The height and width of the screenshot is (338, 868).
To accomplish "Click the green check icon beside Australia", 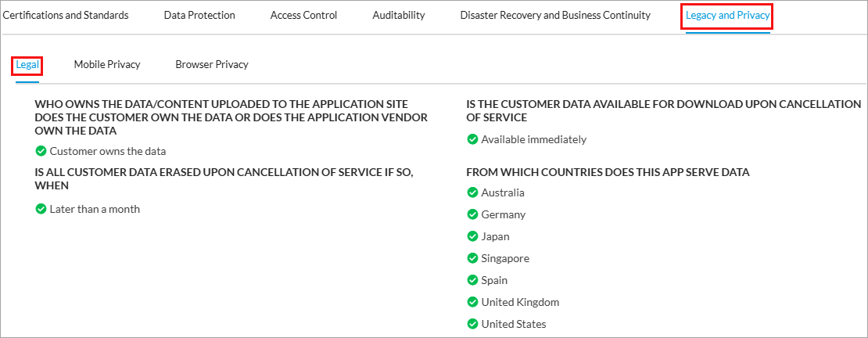I will coord(472,192).
